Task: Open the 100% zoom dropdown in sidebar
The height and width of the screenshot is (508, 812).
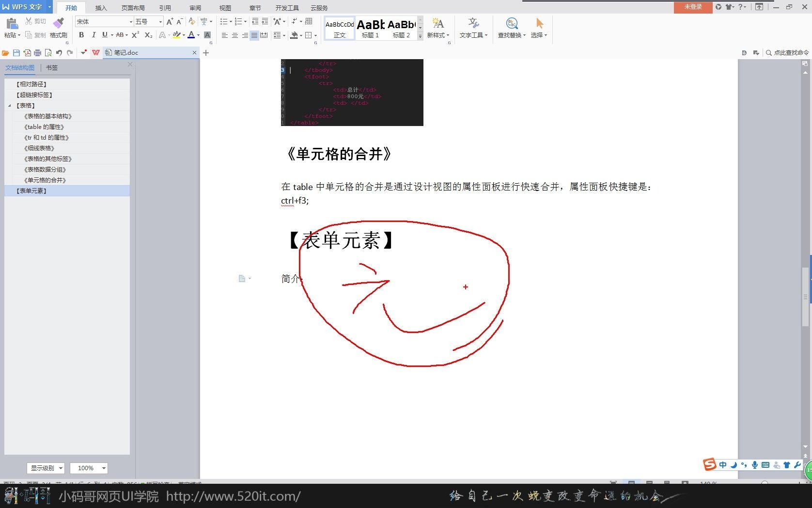Action: tap(89, 468)
